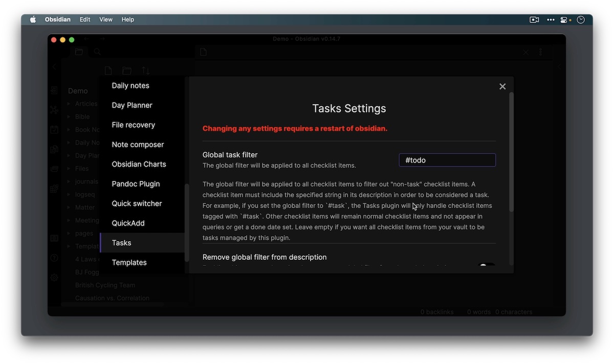Image resolution: width=614 pixels, height=364 pixels.
Task: Select Templates settings tab
Action: click(142, 262)
